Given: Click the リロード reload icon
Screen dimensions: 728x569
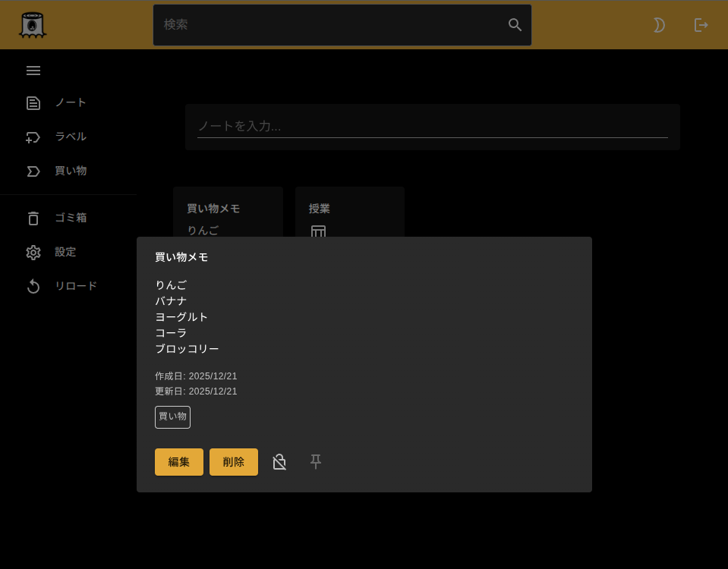Looking at the screenshot, I should pyautogui.click(x=33, y=286).
